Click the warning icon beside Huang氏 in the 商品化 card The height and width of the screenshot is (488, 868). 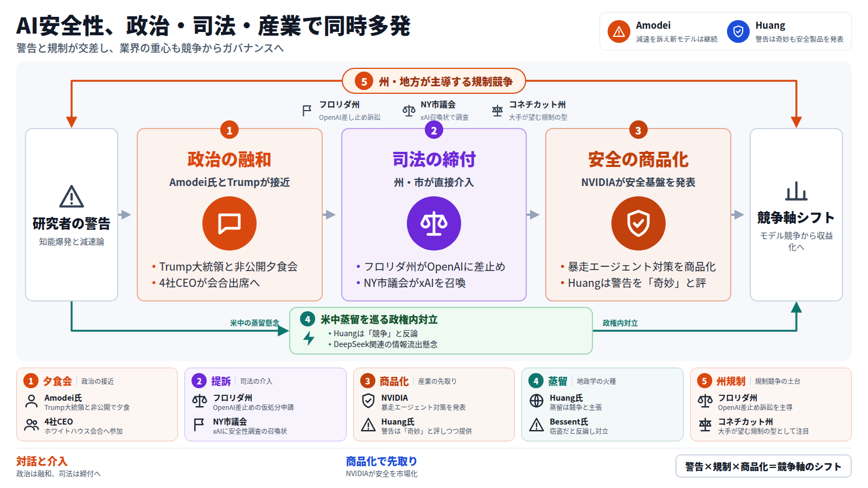click(x=368, y=425)
